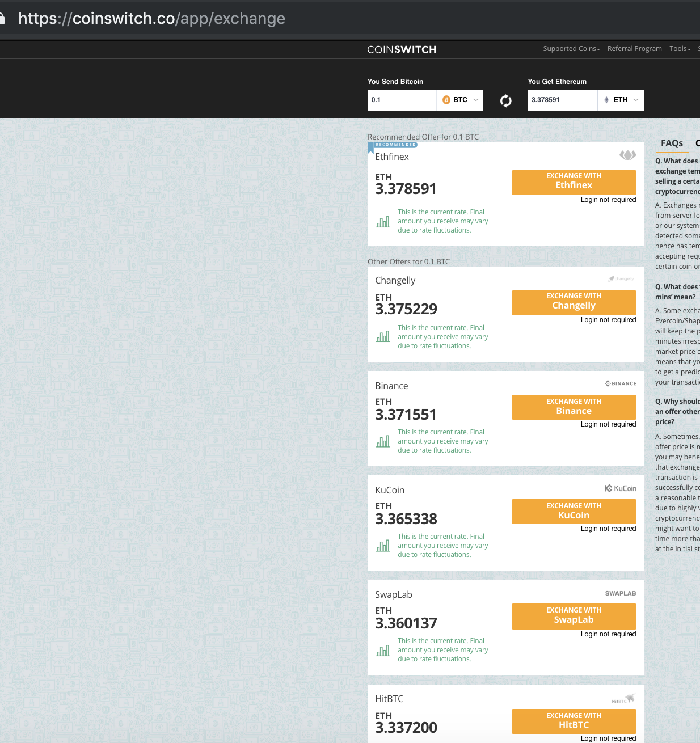Click the SwapLab exchange name text
700x743 pixels.
point(394,594)
